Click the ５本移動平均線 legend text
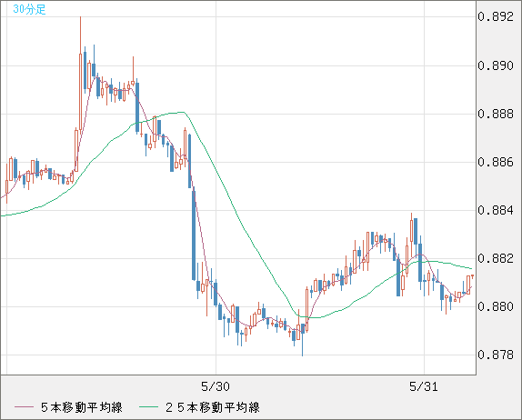Viewport: 522px width, 420px height. tap(82, 407)
